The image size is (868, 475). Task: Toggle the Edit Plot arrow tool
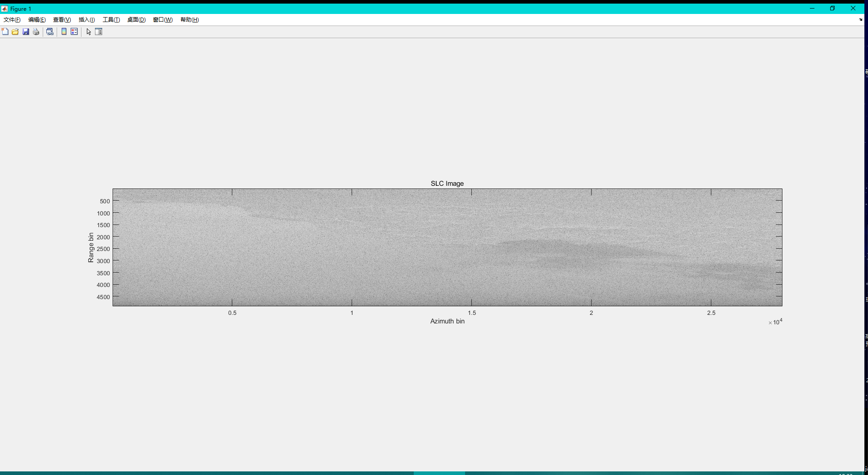click(x=89, y=31)
